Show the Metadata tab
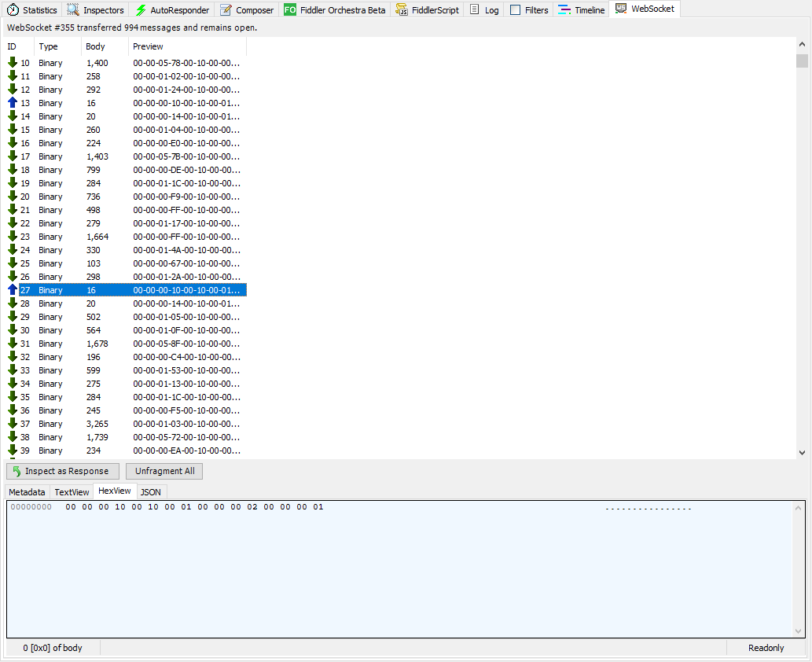Image resolution: width=812 pixels, height=662 pixels. pos(27,492)
